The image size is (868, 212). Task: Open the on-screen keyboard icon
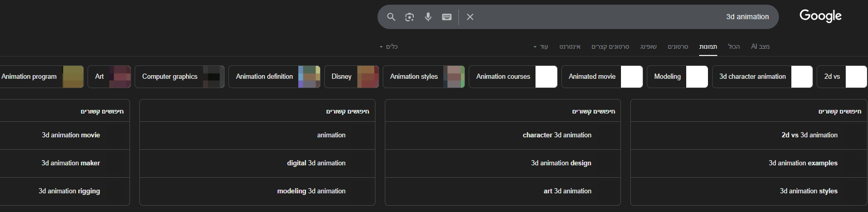pyautogui.click(x=447, y=17)
